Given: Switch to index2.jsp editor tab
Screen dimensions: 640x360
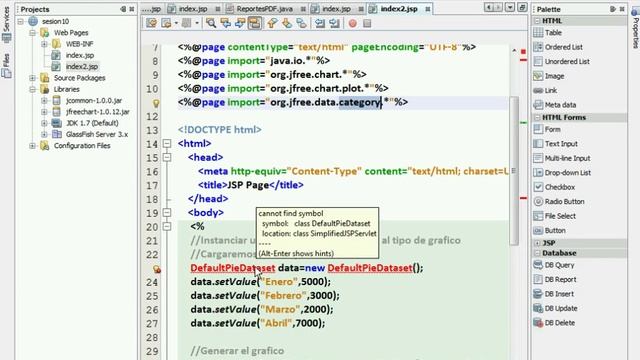Looking at the screenshot, I should click(x=399, y=9).
